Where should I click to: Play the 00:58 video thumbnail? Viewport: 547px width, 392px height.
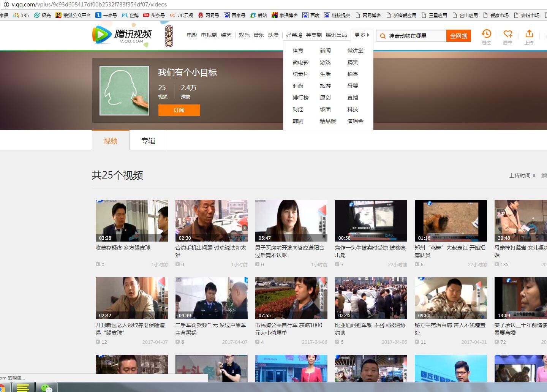coord(371,221)
